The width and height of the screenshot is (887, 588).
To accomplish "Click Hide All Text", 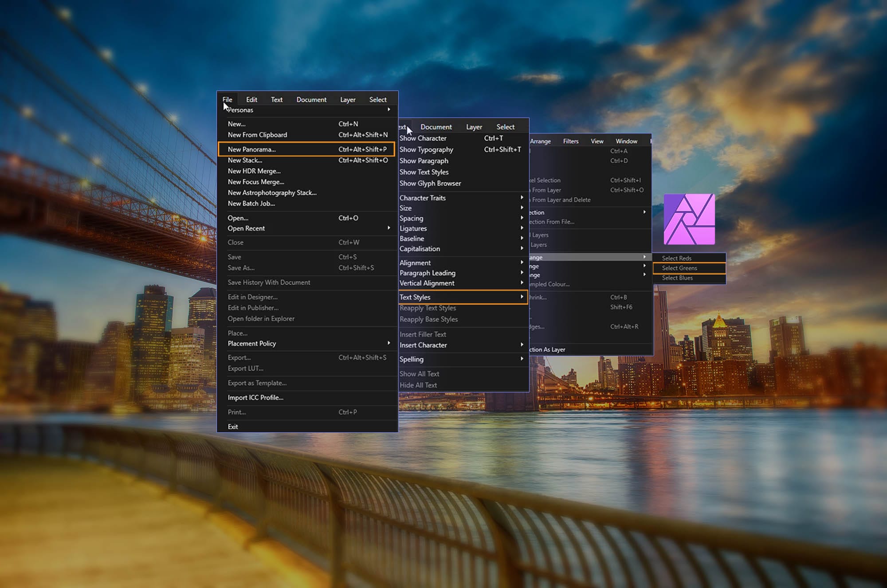I will point(418,385).
